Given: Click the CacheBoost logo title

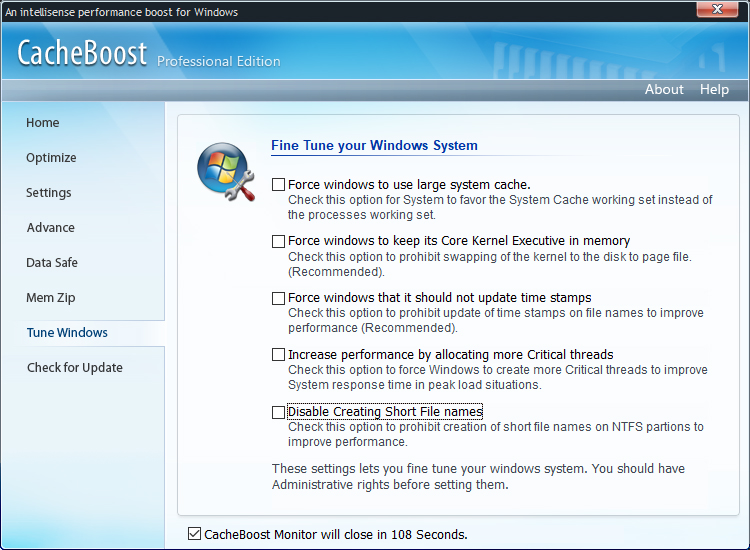Looking at the screenshot, I should [x=82, y=53].
